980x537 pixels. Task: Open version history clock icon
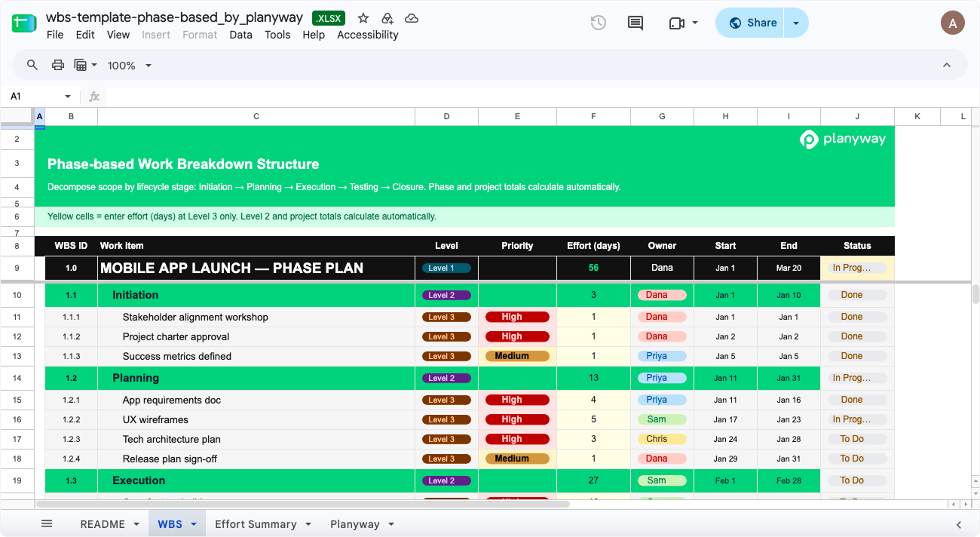(x=598, y=23)
